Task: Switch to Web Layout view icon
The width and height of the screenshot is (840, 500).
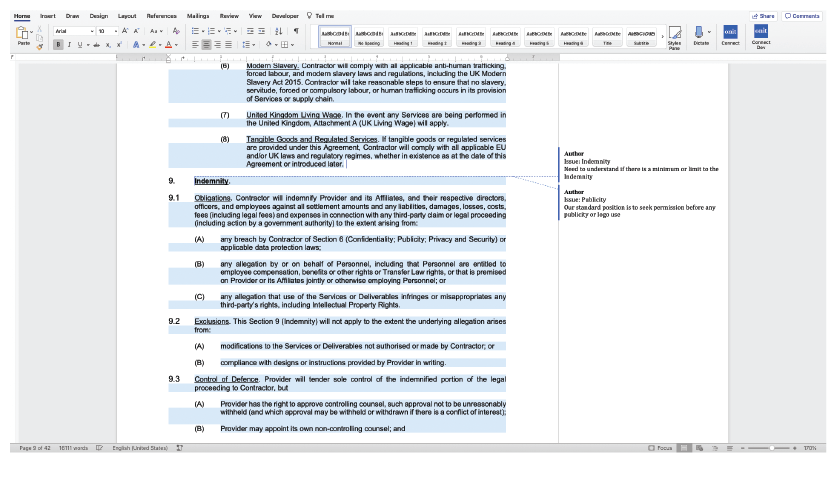Action: click(x=699, y=448)
